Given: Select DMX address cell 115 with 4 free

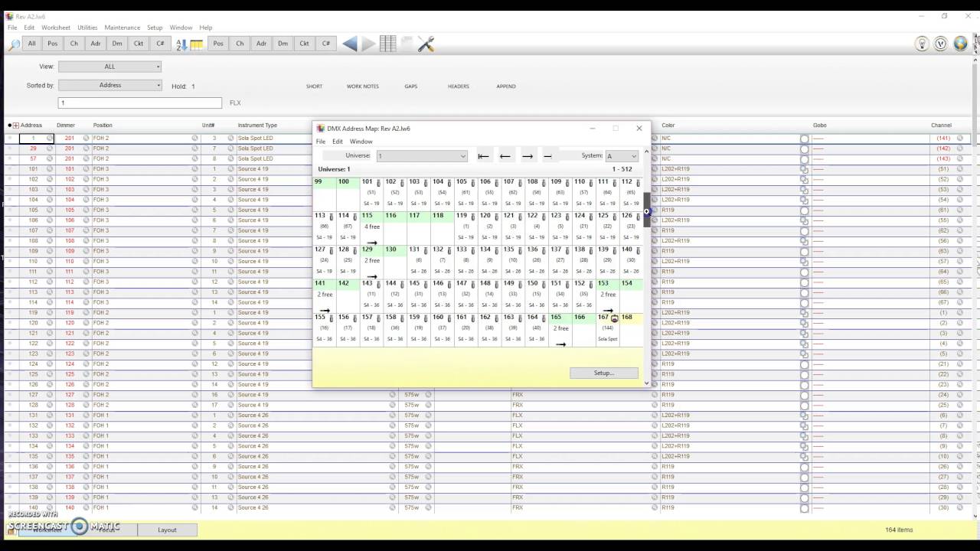Looking at the screenshot, I should click(x=371, y=227).
